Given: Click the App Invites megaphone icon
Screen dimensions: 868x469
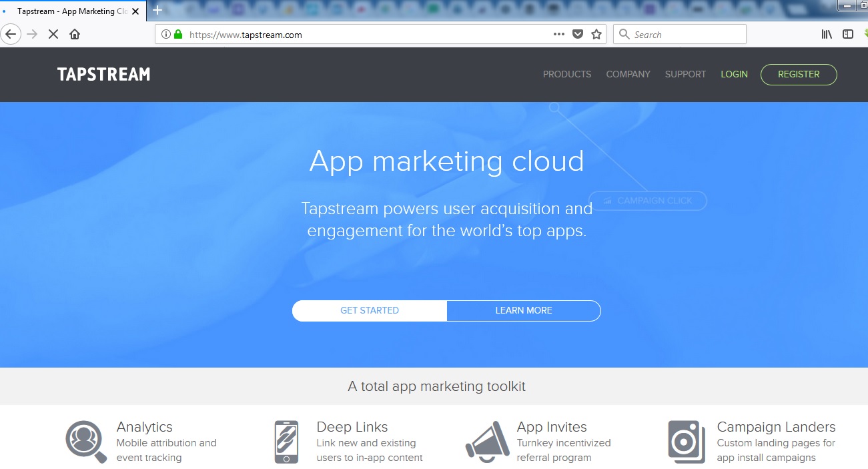Looking at the screenshot, I should 488,442.
